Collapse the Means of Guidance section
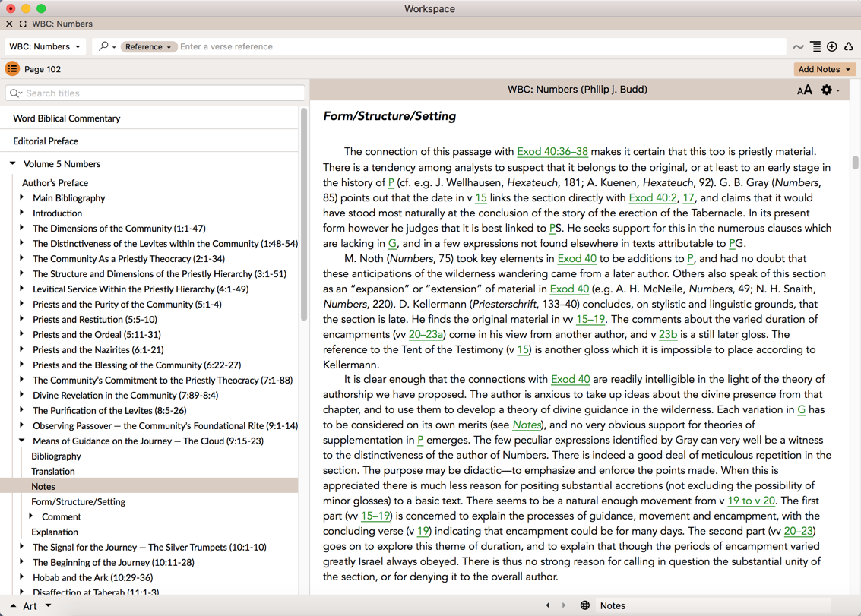The height and width of the screenshot is (616, 861). click(x=21, y=441)
